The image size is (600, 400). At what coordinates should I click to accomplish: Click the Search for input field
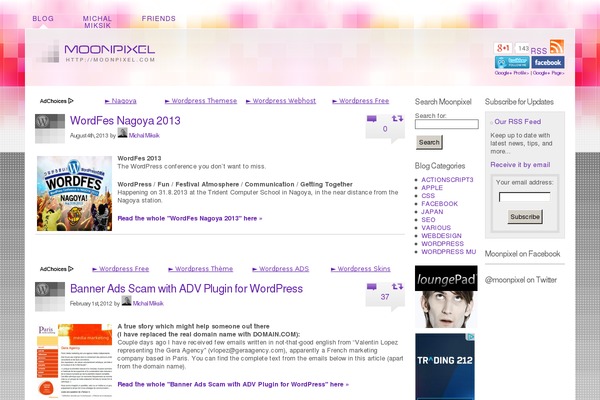click(447, 124)
